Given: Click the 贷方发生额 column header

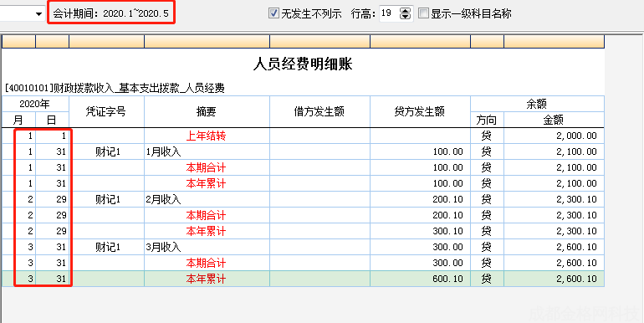Looking at the screenshot, I should pyautogui.click(x=420, y=112).
